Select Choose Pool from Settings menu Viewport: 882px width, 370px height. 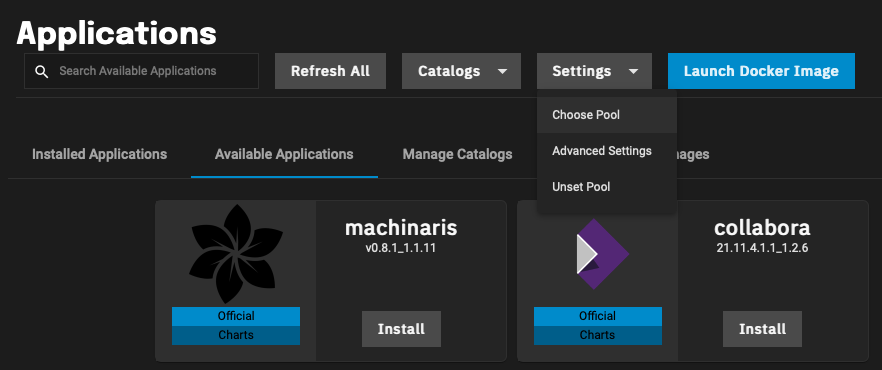point(606,115)
